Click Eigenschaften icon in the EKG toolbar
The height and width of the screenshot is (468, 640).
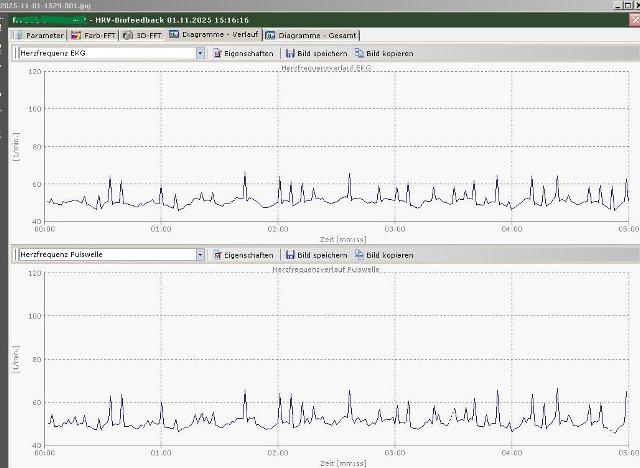click(x=217, y=53)
